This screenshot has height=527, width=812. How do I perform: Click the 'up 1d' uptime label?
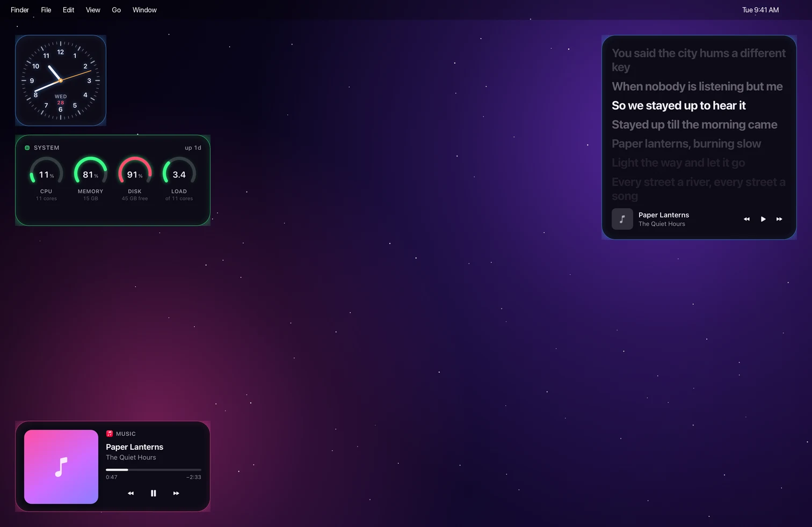[x=193, y=148]
